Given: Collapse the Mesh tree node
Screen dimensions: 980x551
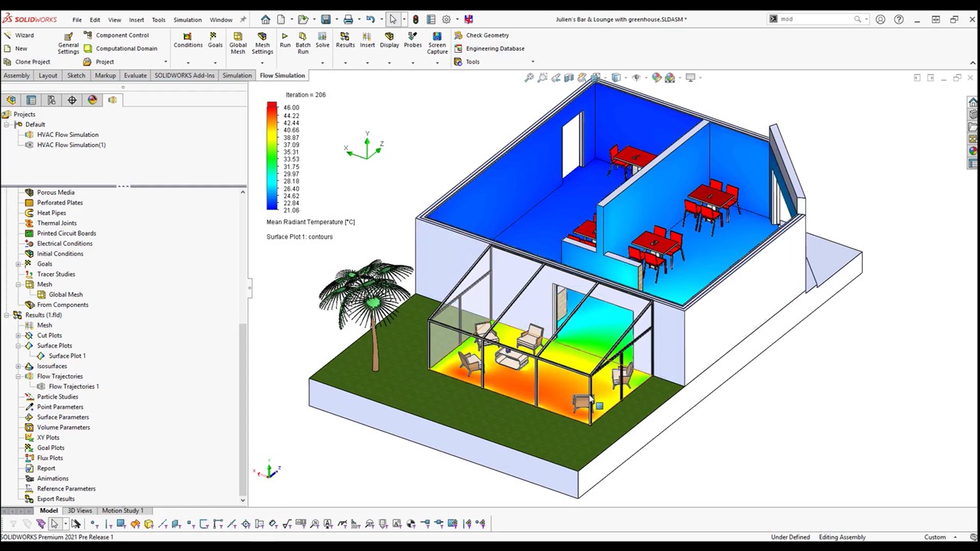Looking at the screenshot, I should 18,285.
